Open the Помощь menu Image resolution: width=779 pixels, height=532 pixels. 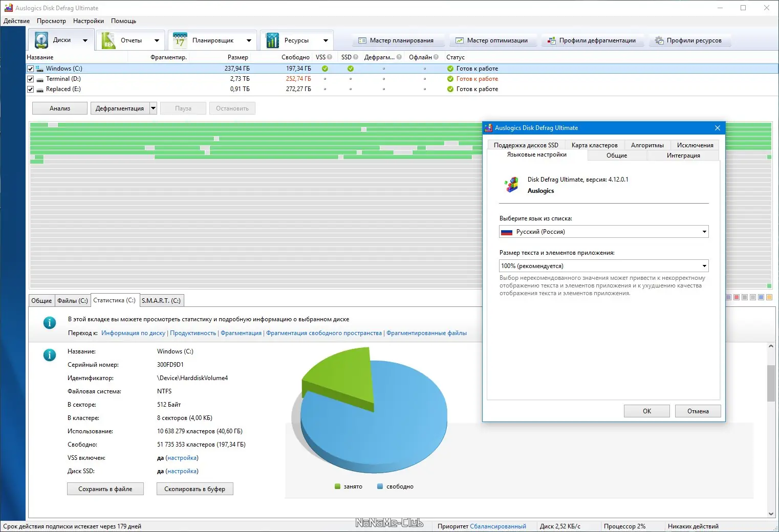tap(123, 21)
